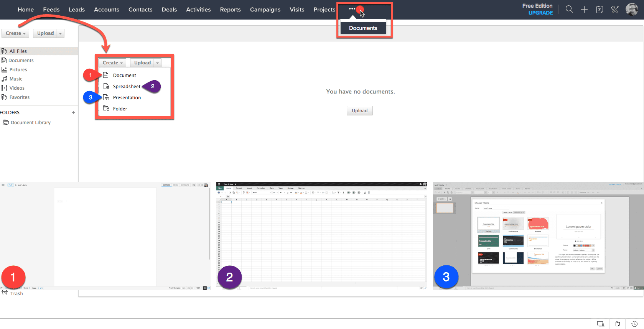Select Documents from the more menu
The width and height of the screenshot is (644, 329).
[x=363, y=28]
